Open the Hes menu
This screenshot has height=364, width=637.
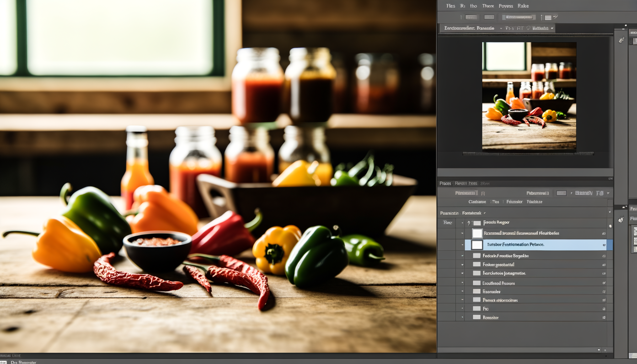[450, 6]
